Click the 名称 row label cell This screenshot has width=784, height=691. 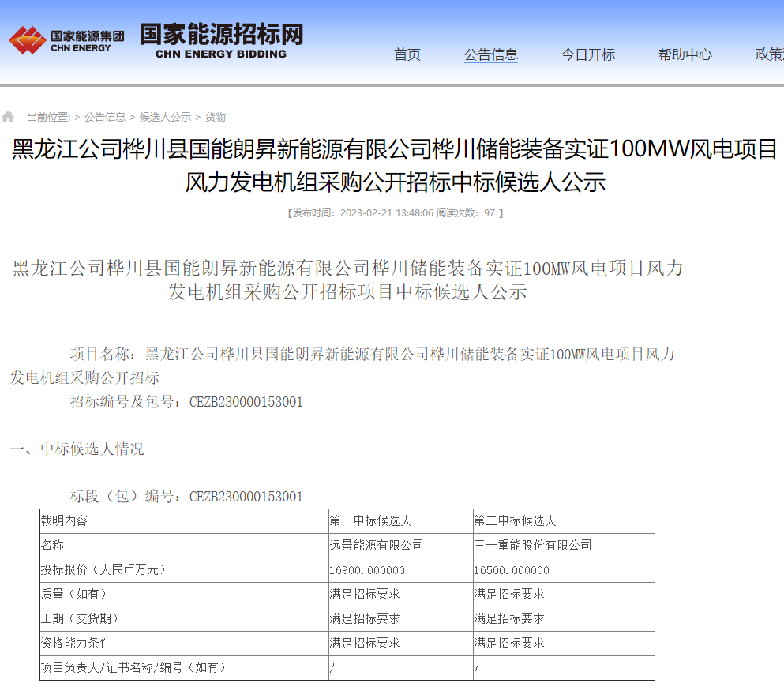(184, 546)
